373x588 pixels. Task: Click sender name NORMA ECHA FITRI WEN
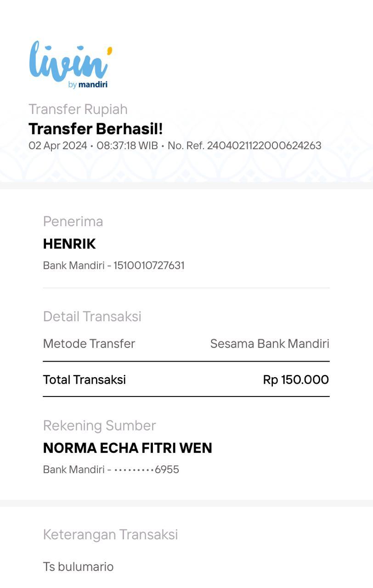click(x=128, y=448)
